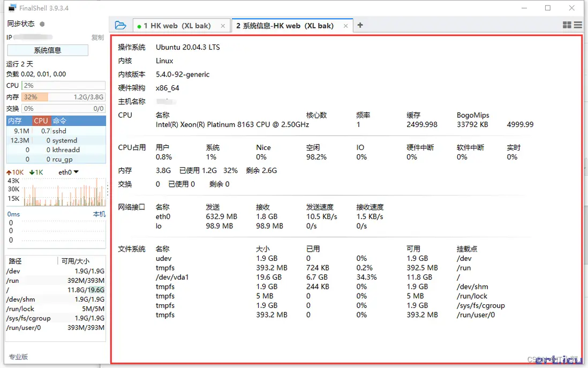Click the 剩余 2.6G memory value
This screenshot has height=368, width=588.
[x=261, y=170]
